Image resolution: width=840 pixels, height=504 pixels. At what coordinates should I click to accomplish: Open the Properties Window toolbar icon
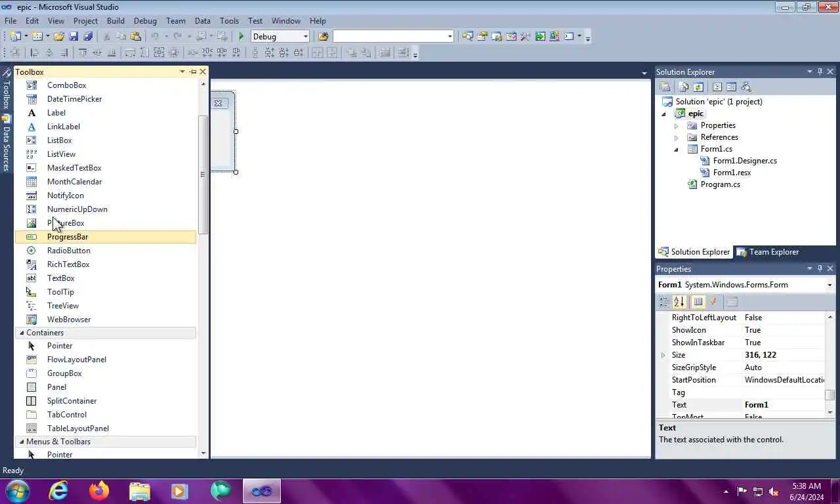pyautogui.click(x=482, y=36)
